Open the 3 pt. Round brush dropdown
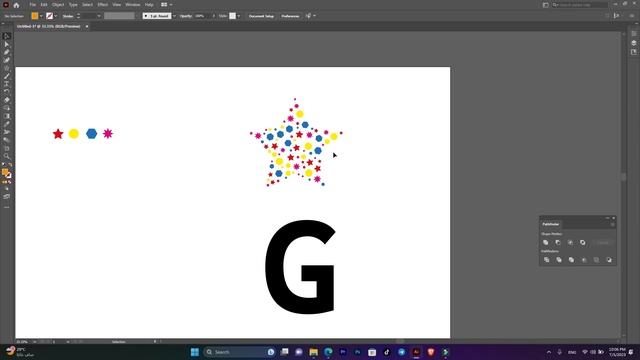Image resolution: width=640 pixels, height=360 pixels. [174, 16]
